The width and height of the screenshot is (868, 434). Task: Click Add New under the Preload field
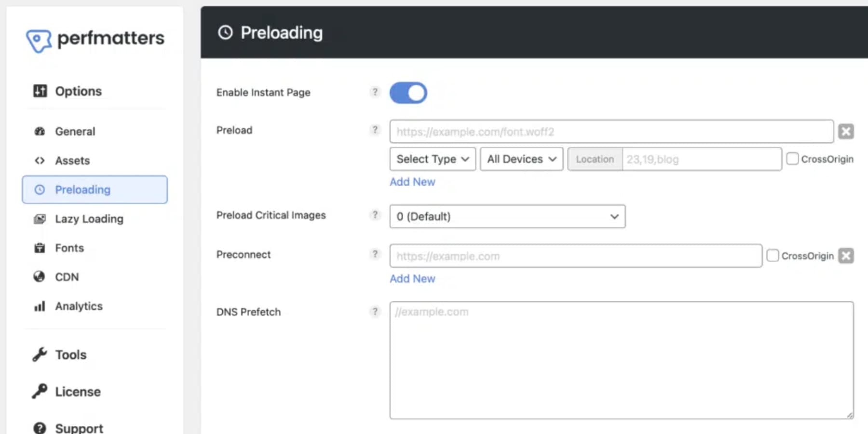pos(412,182)
